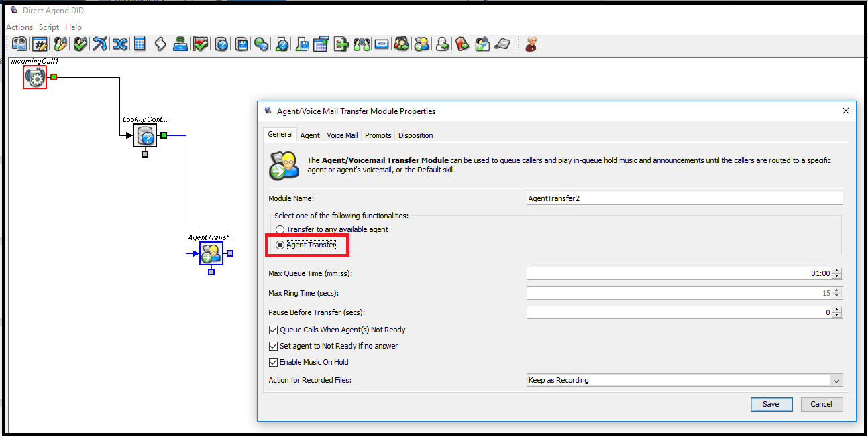
Task: Select the globe with question mark toolbar icon
Action: coord(262,44)
